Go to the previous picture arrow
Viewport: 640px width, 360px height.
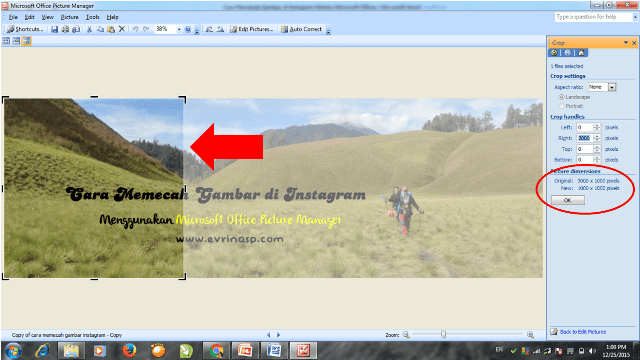[268, 335]
